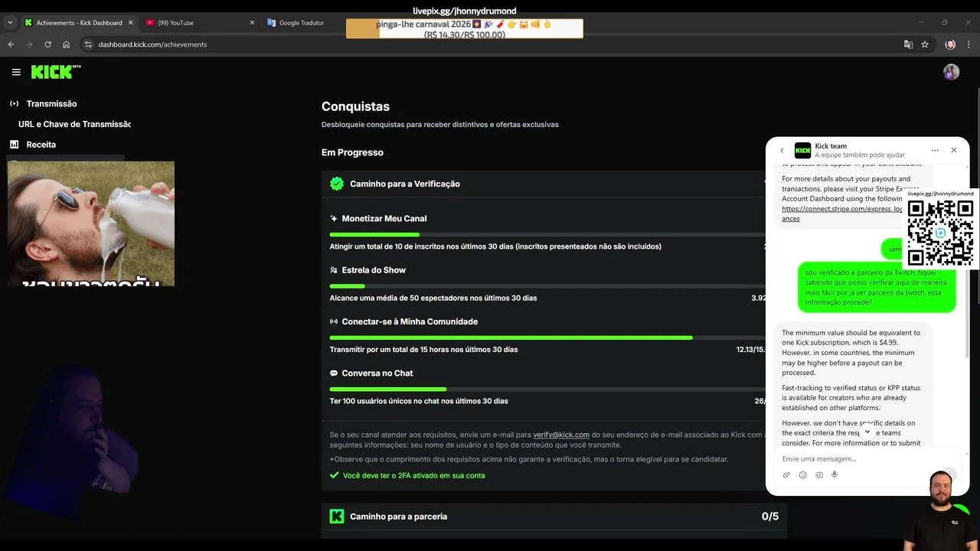Viewport: 980px width, 551px height.
Task: Click the Transmissão broadcast icon
Action: tap(14, 103)
